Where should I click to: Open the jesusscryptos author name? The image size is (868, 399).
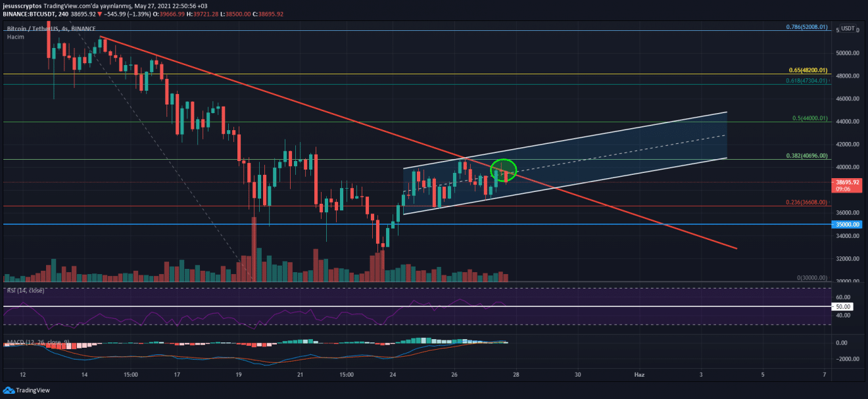(26, 5)
